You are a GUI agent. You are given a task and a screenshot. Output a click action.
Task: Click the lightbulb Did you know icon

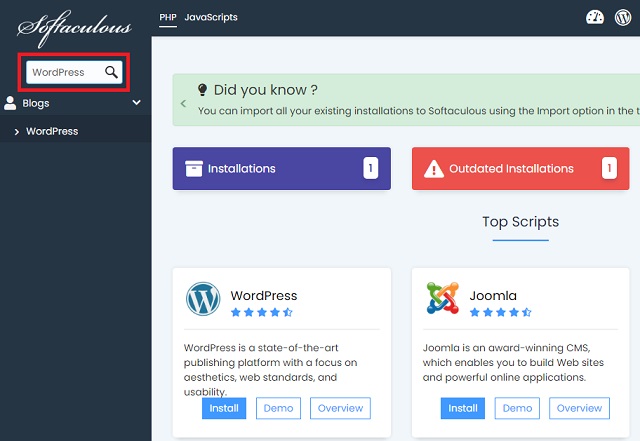point(203,90)
